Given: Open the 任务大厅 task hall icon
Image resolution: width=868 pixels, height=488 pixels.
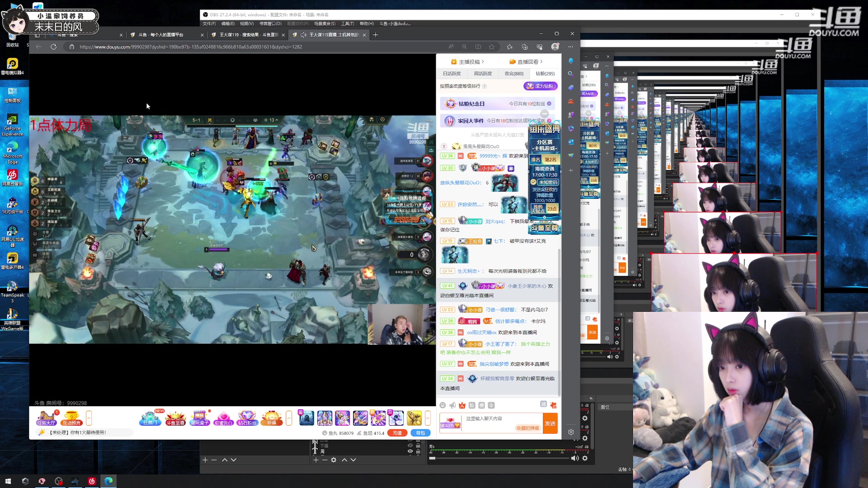Looking at the screenshot, I should pos(47,418).
